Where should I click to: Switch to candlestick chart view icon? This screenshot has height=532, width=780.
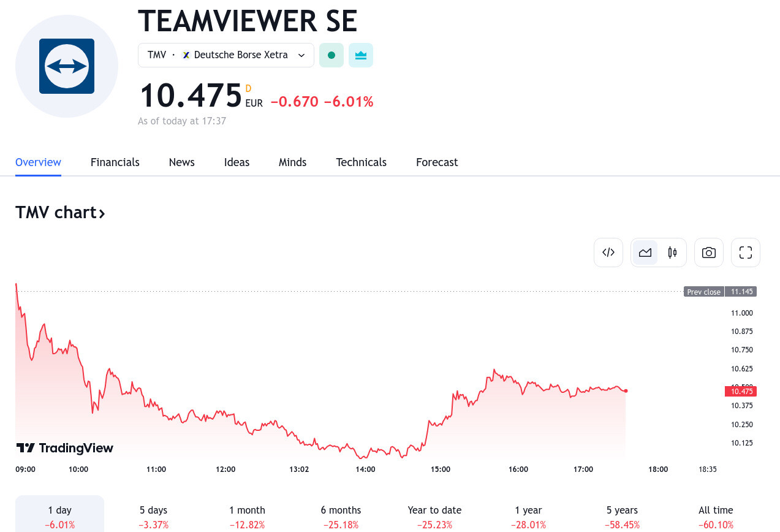pos(672,253)
